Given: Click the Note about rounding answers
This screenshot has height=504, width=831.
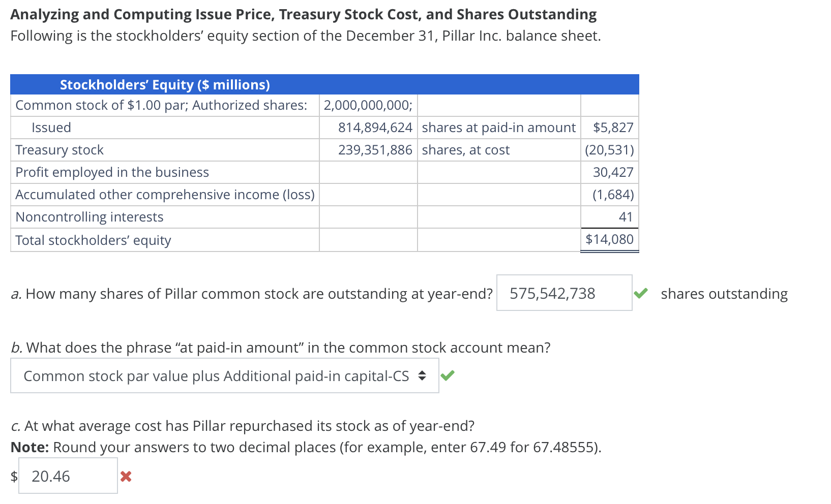Looking at the screenshot, I should (305, 448).
